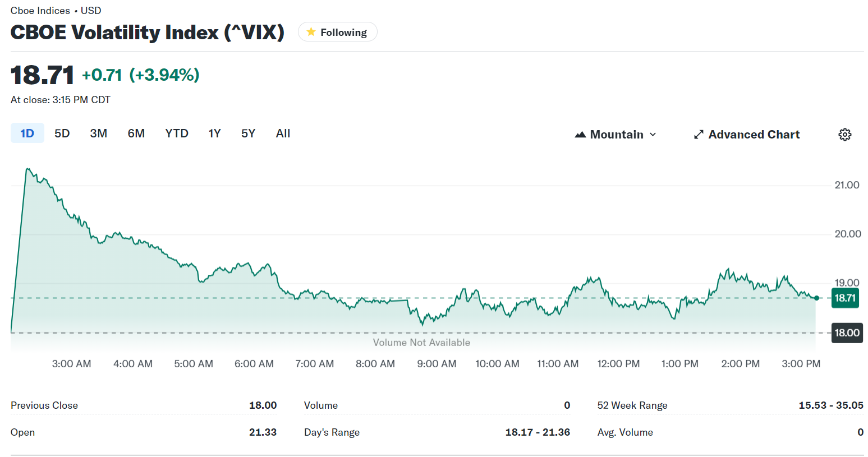
Task: Click the Previous Close label
Action: tap(44, 405)
